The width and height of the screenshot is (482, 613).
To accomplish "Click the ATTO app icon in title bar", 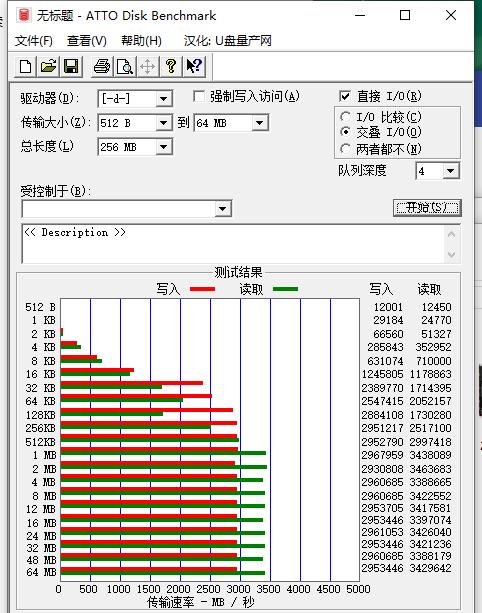I will (24, 15).
